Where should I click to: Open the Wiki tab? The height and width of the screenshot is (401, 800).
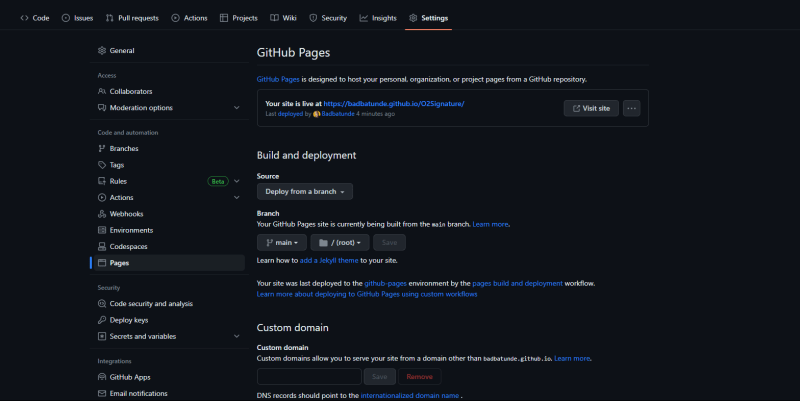(283, 18)
